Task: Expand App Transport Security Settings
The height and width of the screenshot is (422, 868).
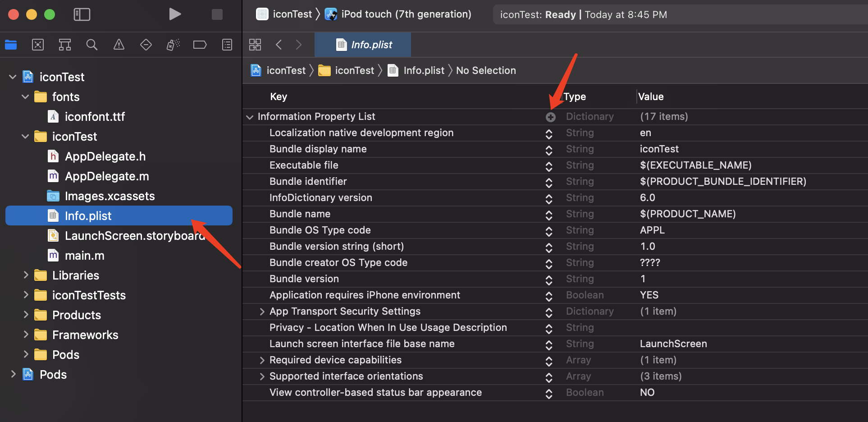Action: click(263, 311)
